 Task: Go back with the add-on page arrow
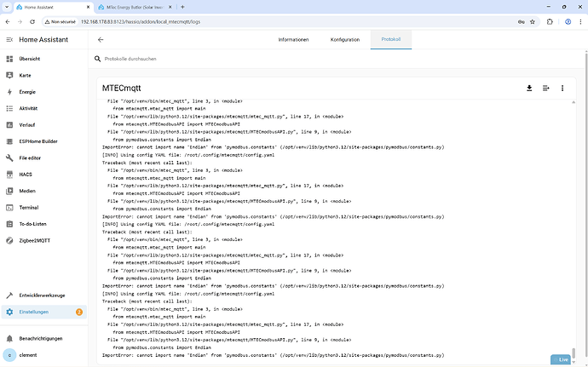coord(101,40)
